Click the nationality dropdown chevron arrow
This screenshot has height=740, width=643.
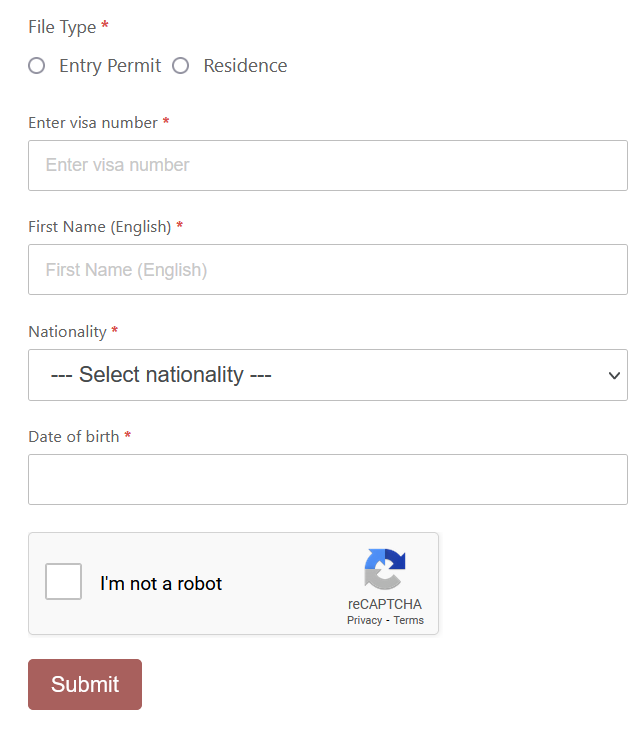pos(614,375)
